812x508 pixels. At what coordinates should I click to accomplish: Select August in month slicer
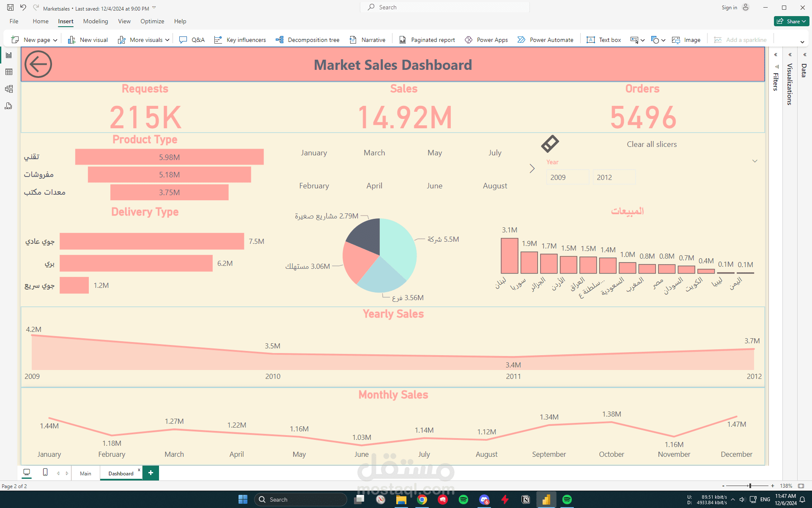click(x=495, y=186)
